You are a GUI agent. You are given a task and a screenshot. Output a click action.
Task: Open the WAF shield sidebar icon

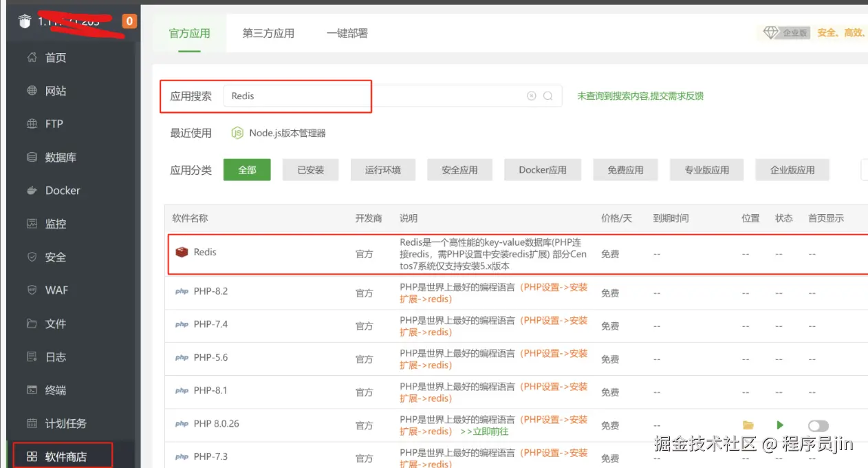32,290
